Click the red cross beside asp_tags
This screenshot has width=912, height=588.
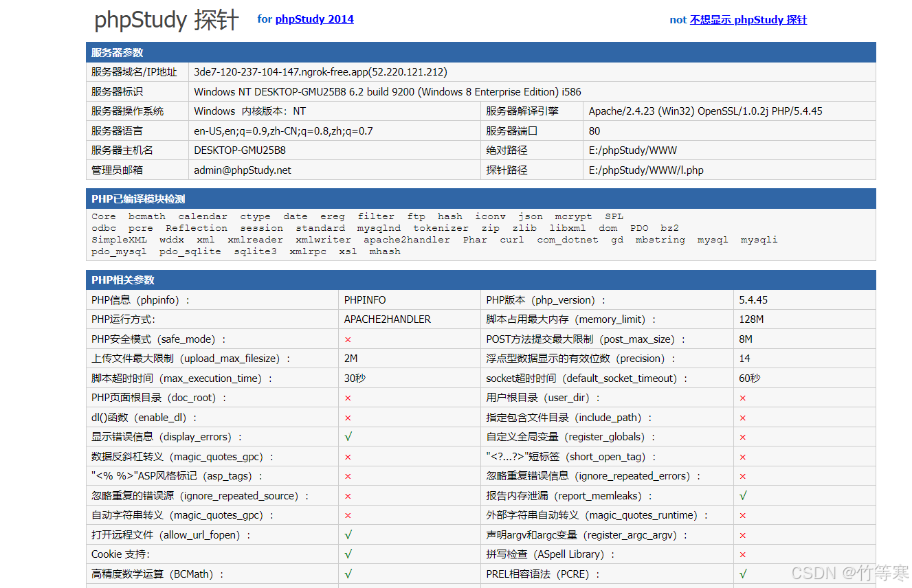click(x=348, y=477)
